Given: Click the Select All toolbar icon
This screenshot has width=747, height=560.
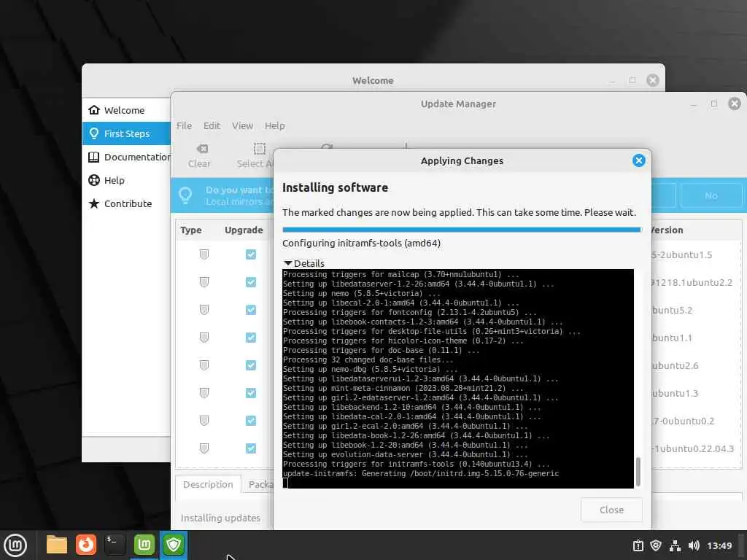Looking at the screenshot, I should [x=259, y=149].
